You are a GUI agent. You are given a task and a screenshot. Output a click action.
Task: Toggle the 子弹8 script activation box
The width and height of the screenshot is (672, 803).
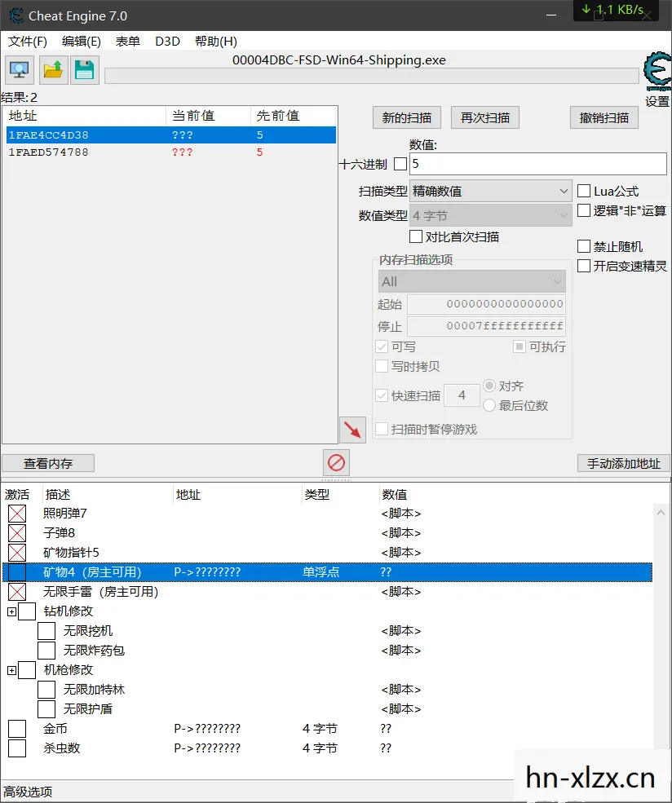pos(17,533)
